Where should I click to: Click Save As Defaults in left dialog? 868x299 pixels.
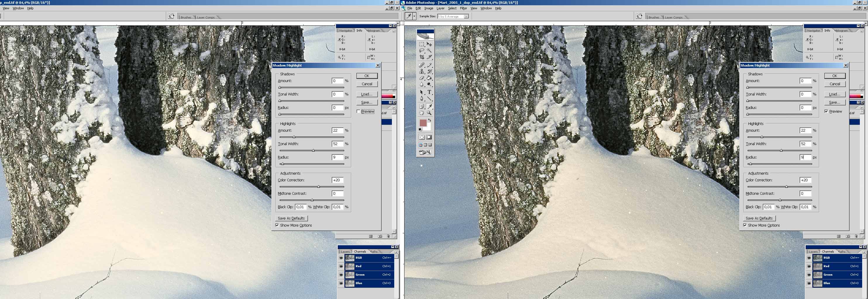tap(292, 218)
